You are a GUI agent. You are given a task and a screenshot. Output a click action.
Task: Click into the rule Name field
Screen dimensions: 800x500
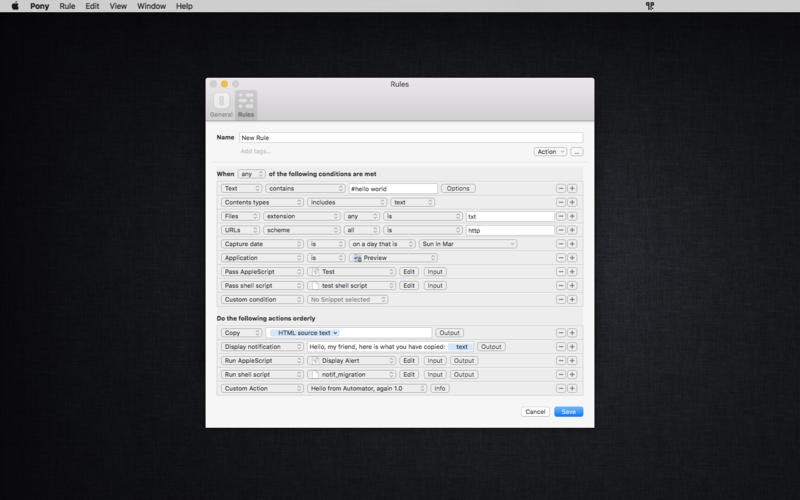pyautogui.click(x=410, y=137)
